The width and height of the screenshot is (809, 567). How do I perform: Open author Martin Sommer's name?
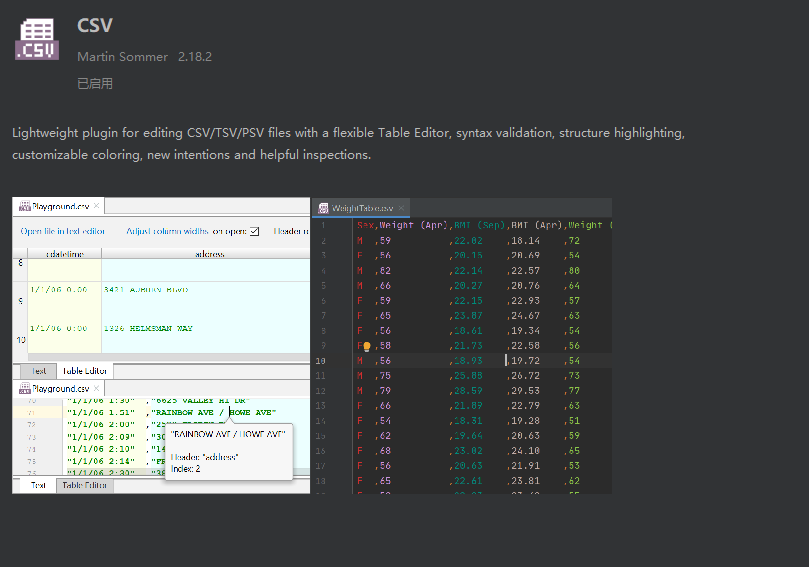(122, 57)
